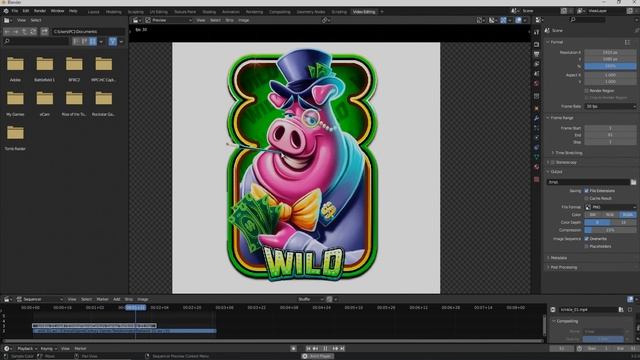The height and width of the screenshot is (360, 640).
Task: Select the Tool properties tab icon
Action: coord(536,32)
